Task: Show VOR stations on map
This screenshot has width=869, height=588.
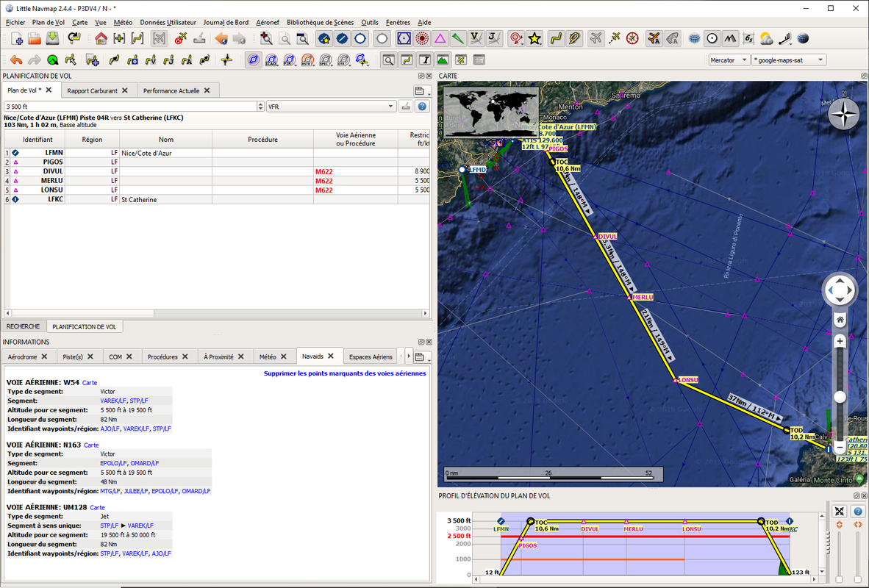Action: coord(404,38)
